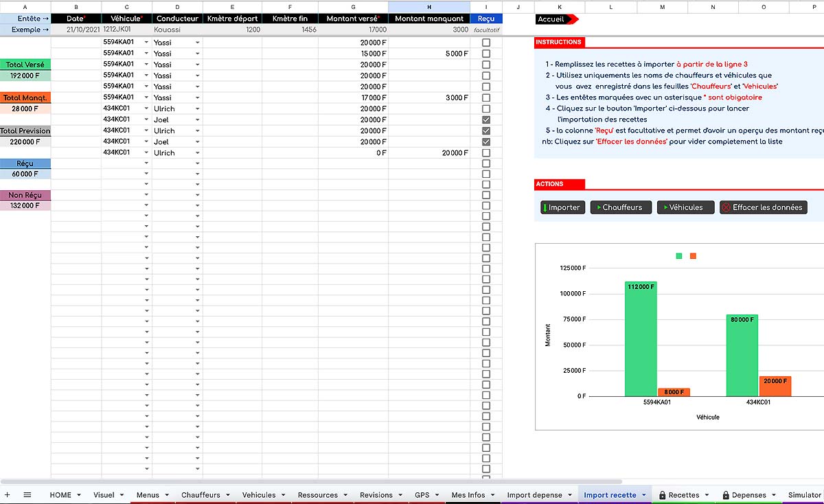Click the Chauffeurs action button
The height and width of the screenshot is (504, 824).
(621, 207)
